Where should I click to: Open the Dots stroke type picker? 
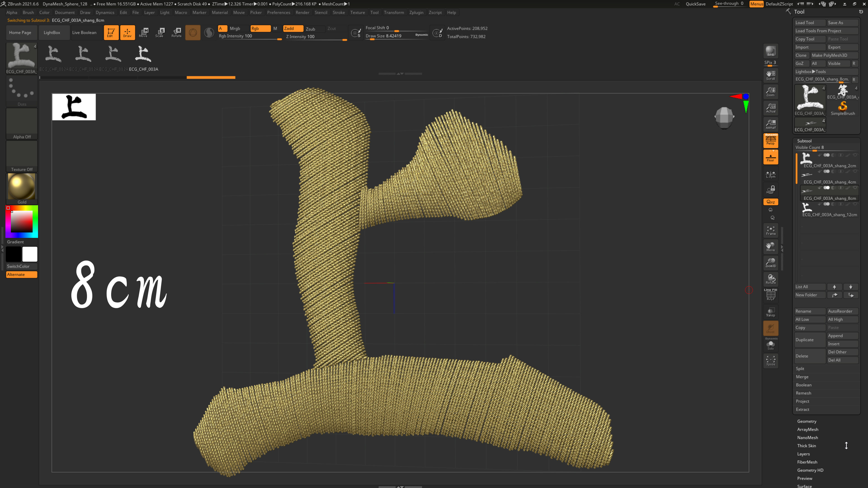pos(22,91)
